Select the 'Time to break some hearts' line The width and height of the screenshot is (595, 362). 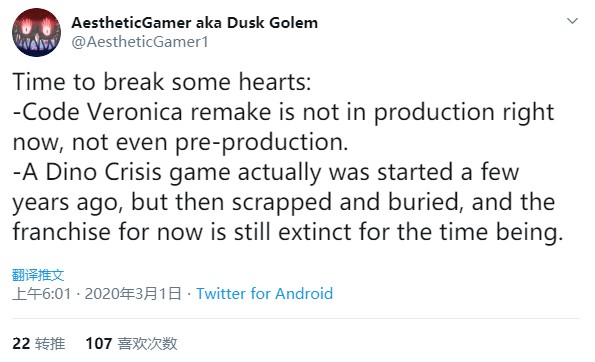(x=162, y=82)
